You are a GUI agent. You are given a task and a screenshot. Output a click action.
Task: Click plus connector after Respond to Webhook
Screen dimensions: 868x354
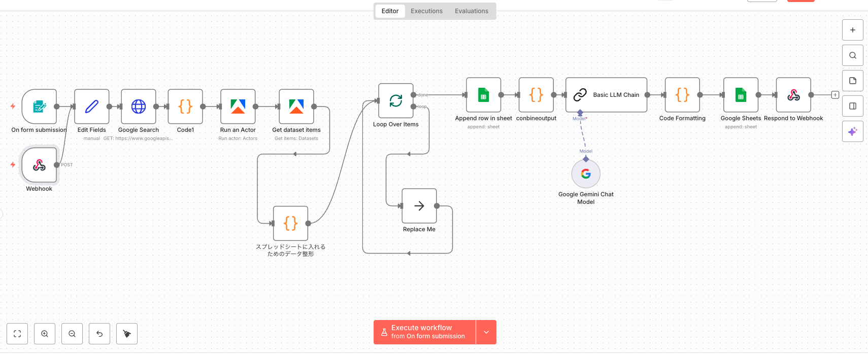coord(835,95)
